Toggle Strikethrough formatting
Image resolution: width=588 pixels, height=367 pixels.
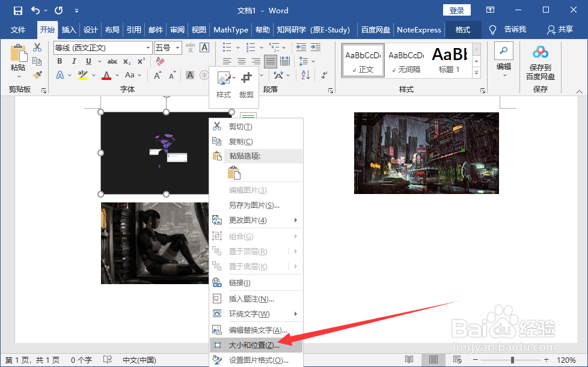point(112,61)
